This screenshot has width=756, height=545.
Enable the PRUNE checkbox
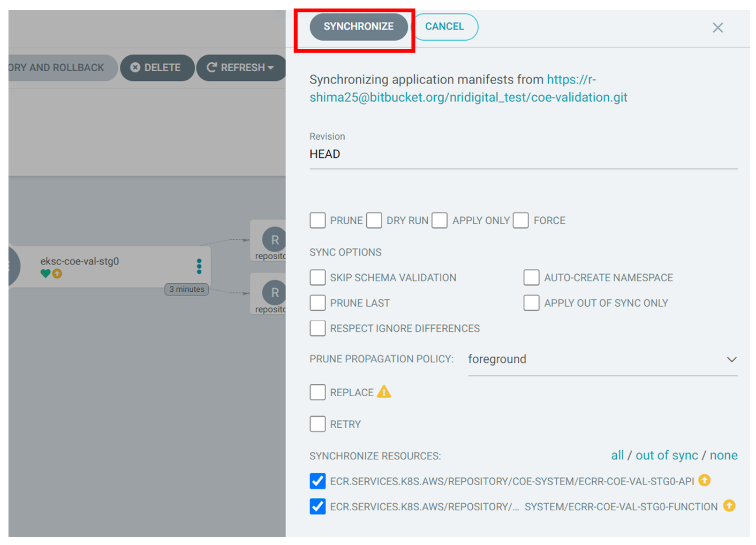[317, 221]
